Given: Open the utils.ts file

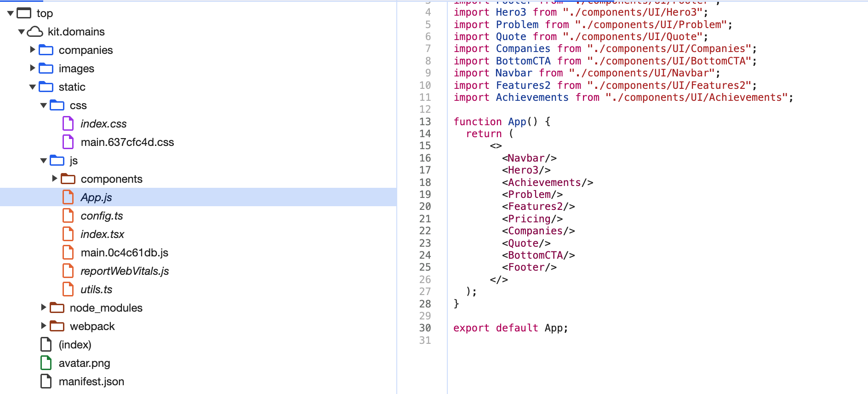Looking at the screenshot, I should pos(96,290).
